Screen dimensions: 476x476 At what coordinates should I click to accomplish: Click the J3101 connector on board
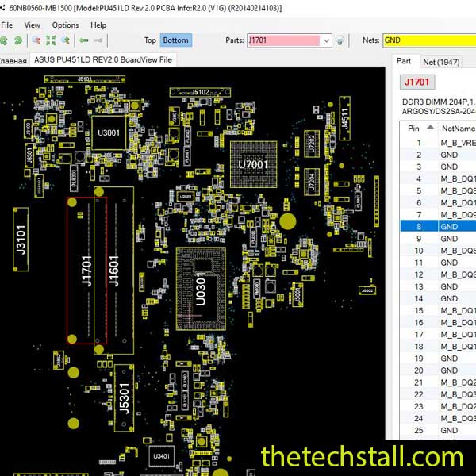click(x=21, y=240)
